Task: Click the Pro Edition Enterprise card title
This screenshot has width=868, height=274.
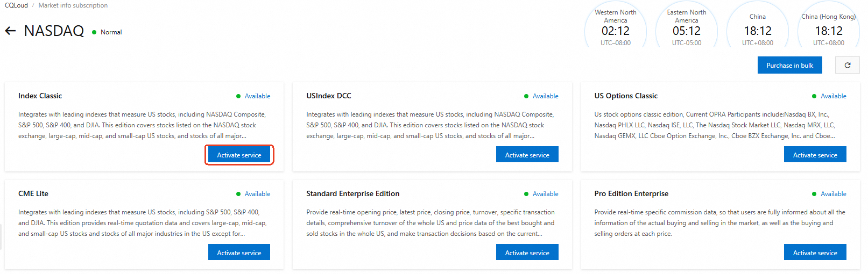Action: 631,193
